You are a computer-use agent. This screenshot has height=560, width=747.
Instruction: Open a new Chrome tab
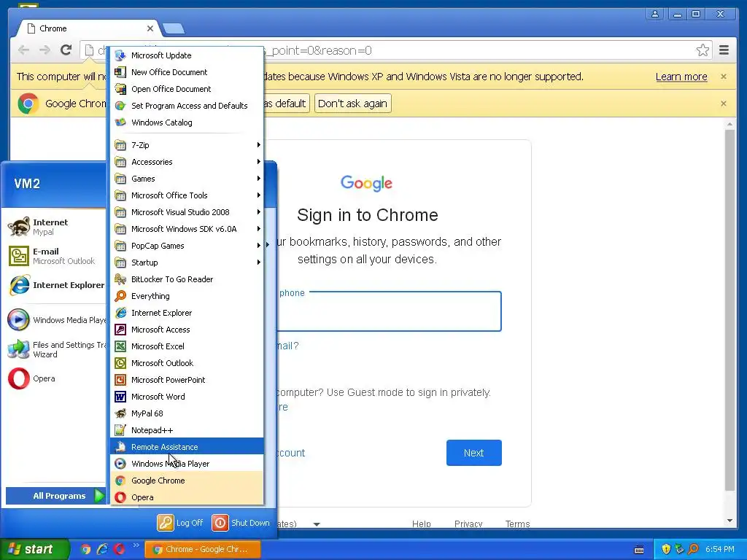tap(174, 29)
